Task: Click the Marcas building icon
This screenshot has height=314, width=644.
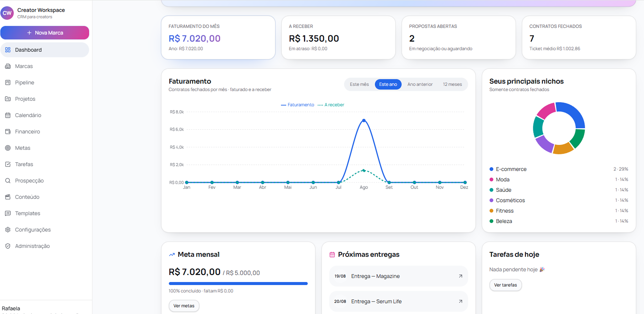Action: (8, 66)
